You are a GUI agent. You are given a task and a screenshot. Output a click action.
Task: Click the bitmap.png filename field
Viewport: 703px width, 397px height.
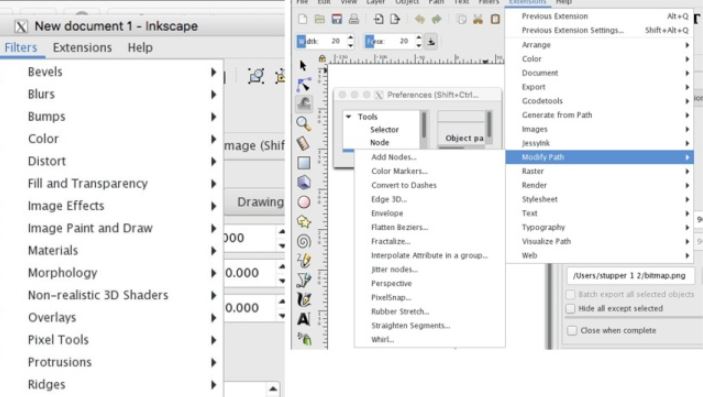(x=631, y=276)
